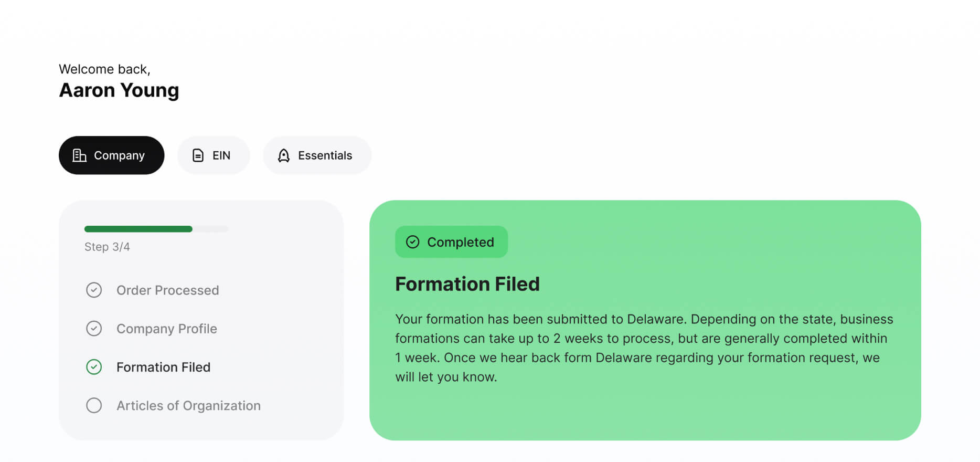This screenshot has height=462, width=980.
Task: Click the Aaron Young name heading
Action: [119, 90]
